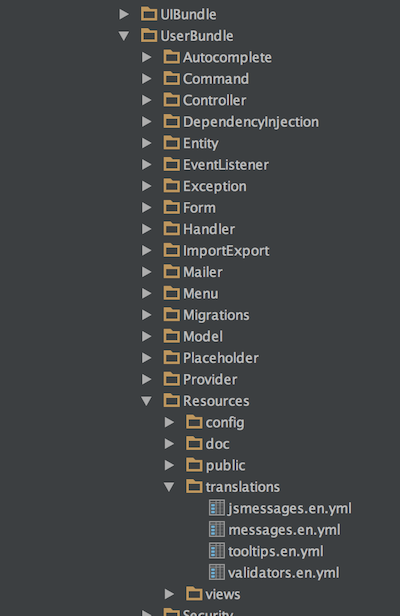Screen dimensions: 400x616
Task: Expand the UIBundle folder arrow
Action: (x=124, y=15)
